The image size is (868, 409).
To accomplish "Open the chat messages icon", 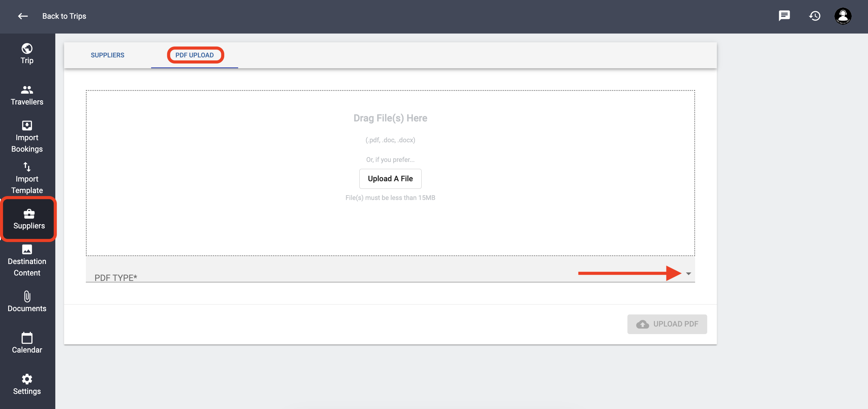I will [784, 16].
